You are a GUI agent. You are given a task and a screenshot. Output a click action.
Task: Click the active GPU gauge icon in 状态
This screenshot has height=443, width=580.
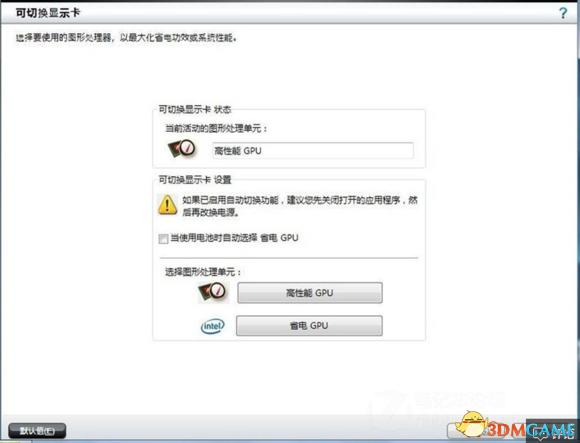[182, 149]
